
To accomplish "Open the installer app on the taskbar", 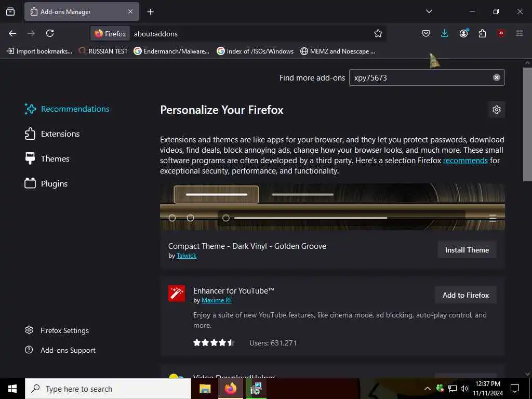I will (256, 389).
